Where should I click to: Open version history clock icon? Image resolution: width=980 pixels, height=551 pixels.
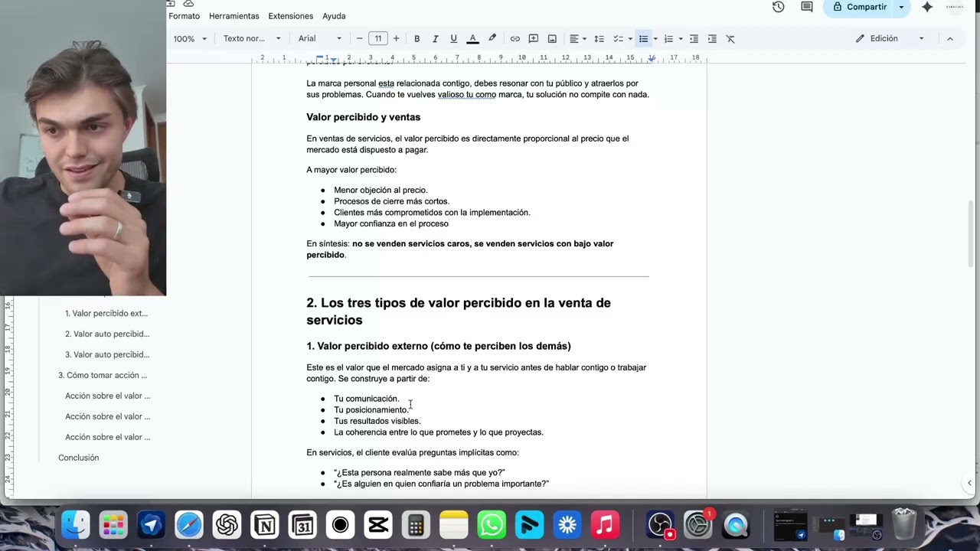click(x=779, y=7)
